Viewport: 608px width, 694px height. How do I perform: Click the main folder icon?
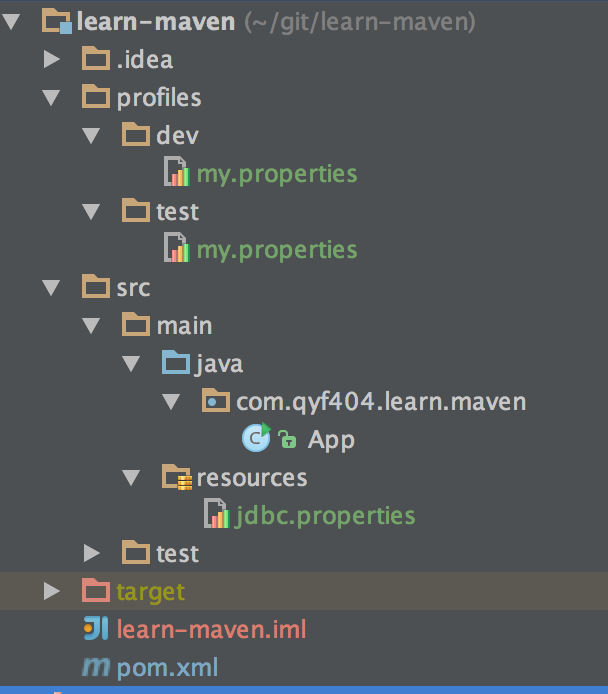tap(136, 325)
